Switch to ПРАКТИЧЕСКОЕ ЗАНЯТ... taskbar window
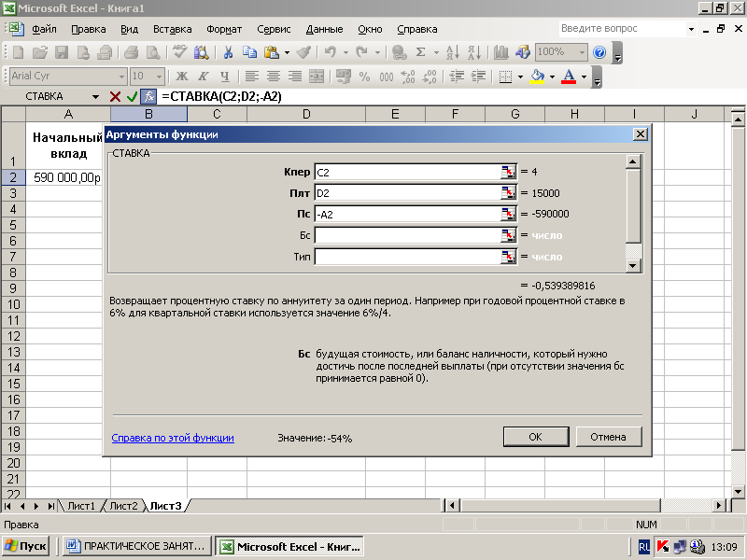The height and width of the screenshot is (560, 747). [x=138, y=546]
